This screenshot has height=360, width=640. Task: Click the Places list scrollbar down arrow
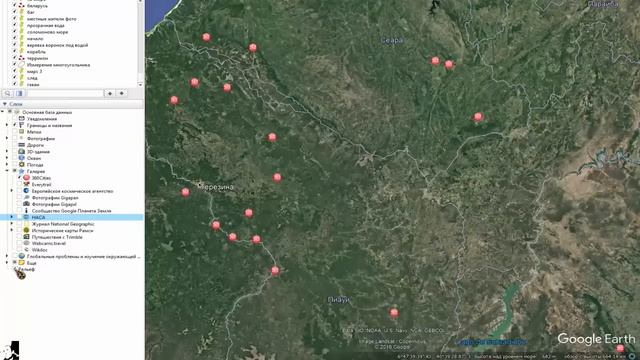pyautogui.click(x=141, y=84)
